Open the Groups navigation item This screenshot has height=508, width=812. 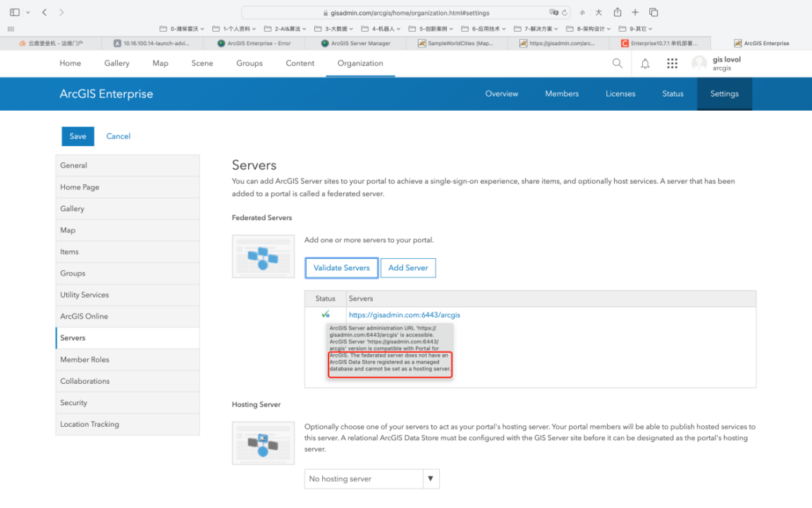(x=250, y=64)
